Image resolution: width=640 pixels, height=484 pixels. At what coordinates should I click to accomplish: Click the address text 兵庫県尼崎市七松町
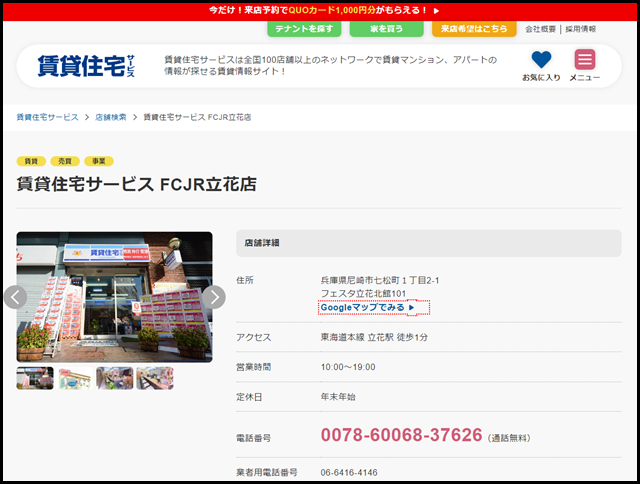click(x=360, y=280)
